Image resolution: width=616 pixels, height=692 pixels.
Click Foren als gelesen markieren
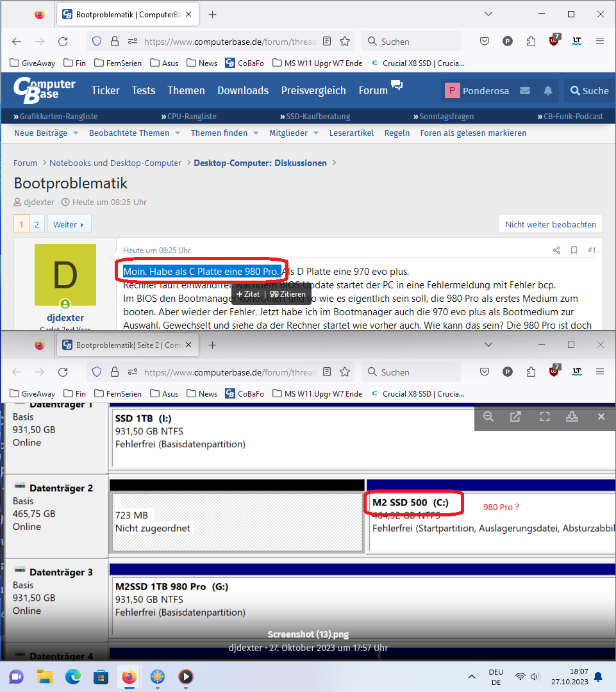coord(473,133)
